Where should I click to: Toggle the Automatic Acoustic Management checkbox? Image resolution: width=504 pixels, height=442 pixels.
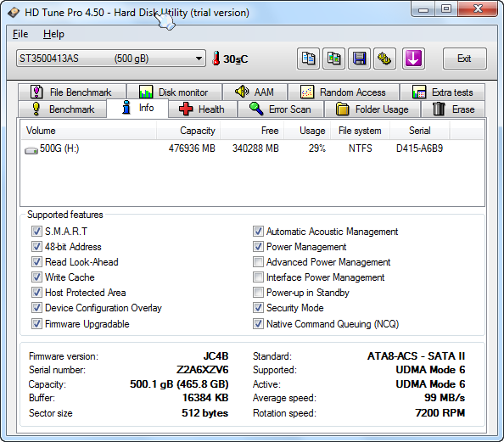[258, 231]
